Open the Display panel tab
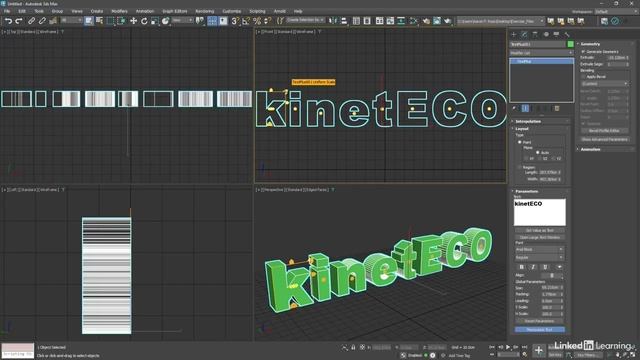The width and height of the screenshot is (640, 360). [x=556, y=35]
